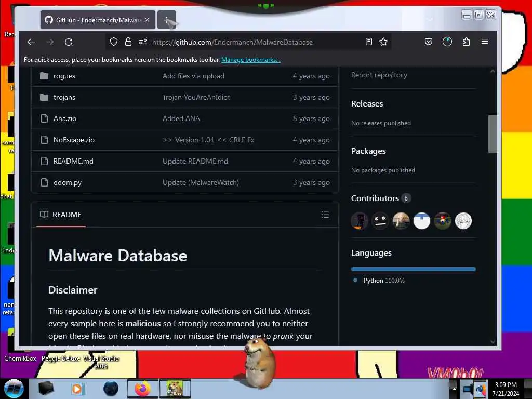Show site security padlock info
The width and height of the screenshot is (532, 399).
click(128, 42)
